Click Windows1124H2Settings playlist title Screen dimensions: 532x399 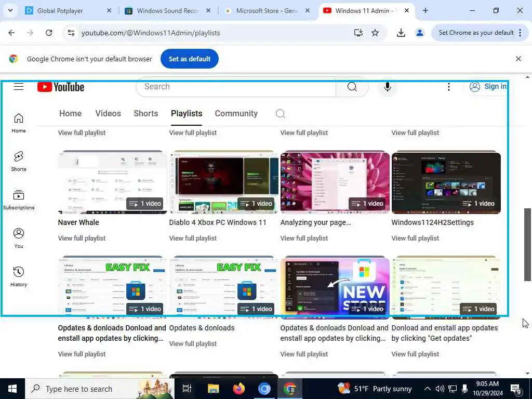pyautogui.click(x=433, y=222)
